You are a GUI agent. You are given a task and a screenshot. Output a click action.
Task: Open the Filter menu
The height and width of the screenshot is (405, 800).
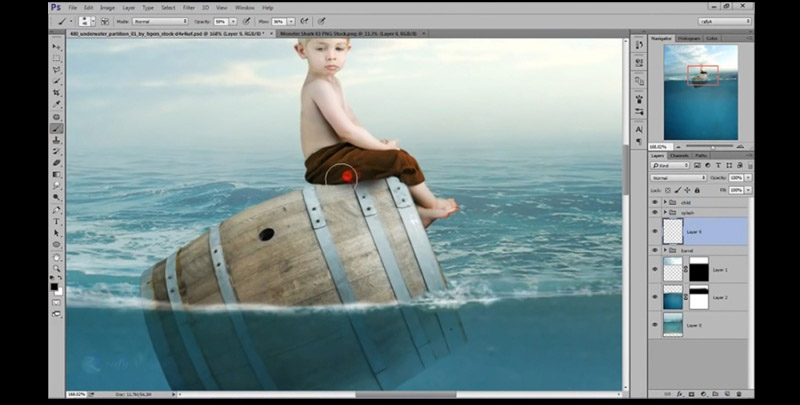pos(189,8)
